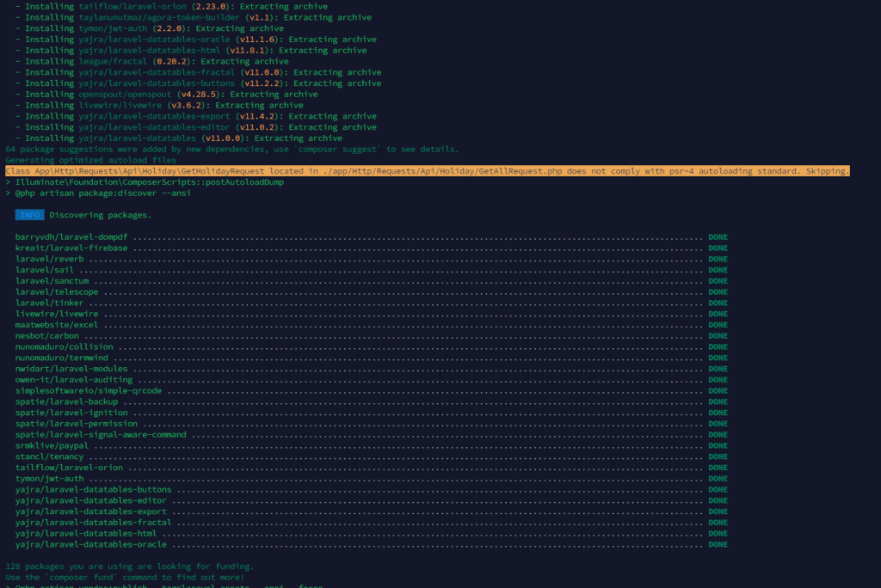
Task: Click the highlighted psr-4 autoloading warning line
Action: pyautogui.click(x=428, y=171)
